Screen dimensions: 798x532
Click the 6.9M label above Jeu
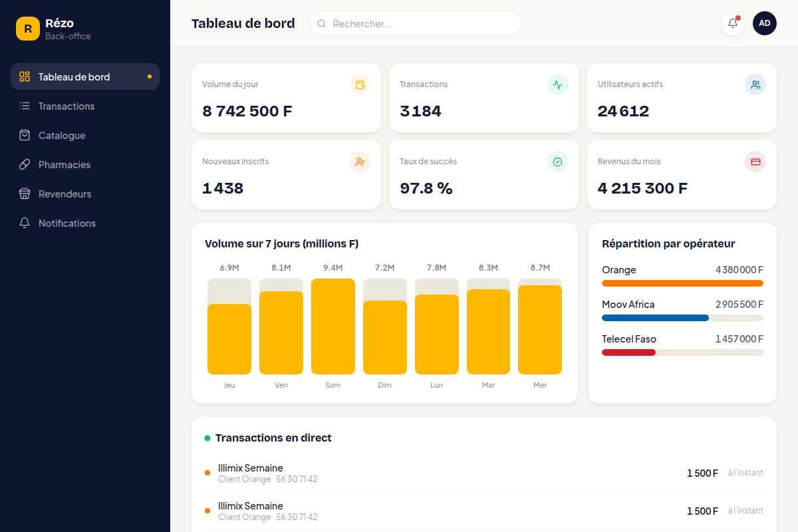tap(229, 268)
